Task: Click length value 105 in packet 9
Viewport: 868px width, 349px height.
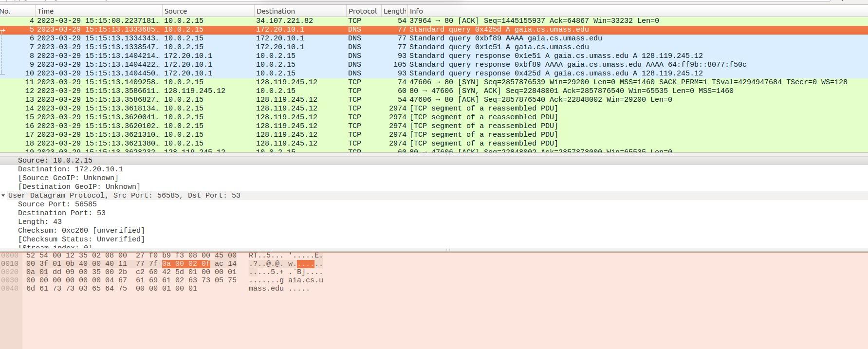Action: click(400, 64)
